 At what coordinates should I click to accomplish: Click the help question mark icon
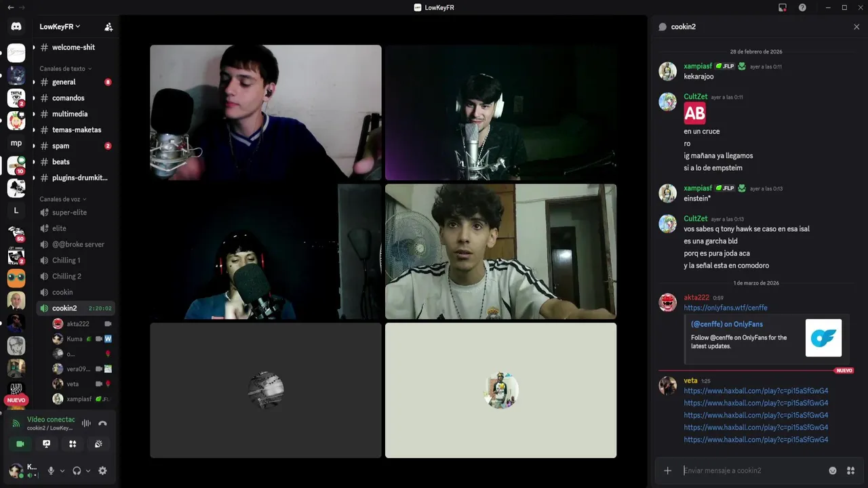coord(802,7)
